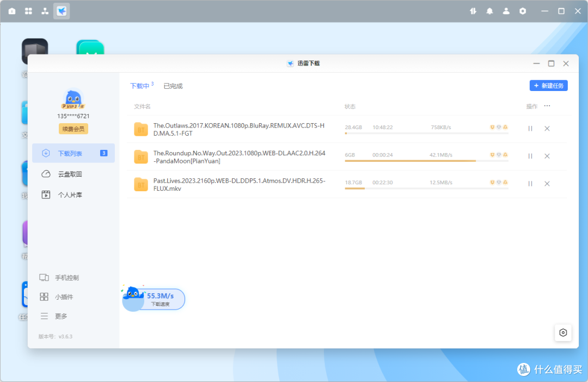This screenshot has width=588, height=382.
Task: Open the three-dot operations menu
Action: pos(547,106)
